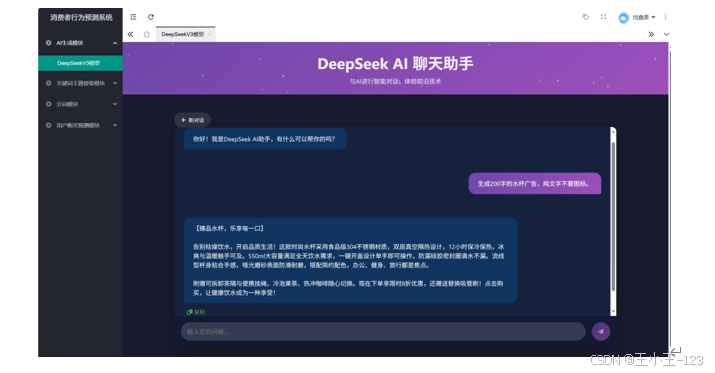Click the tag icon in the header

point(585,17)
